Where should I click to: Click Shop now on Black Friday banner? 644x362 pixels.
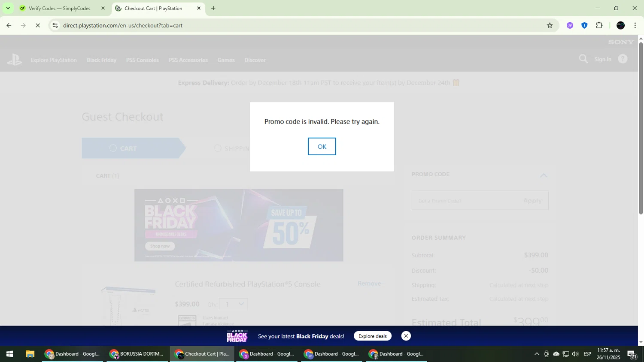click(x=160, y=246)
